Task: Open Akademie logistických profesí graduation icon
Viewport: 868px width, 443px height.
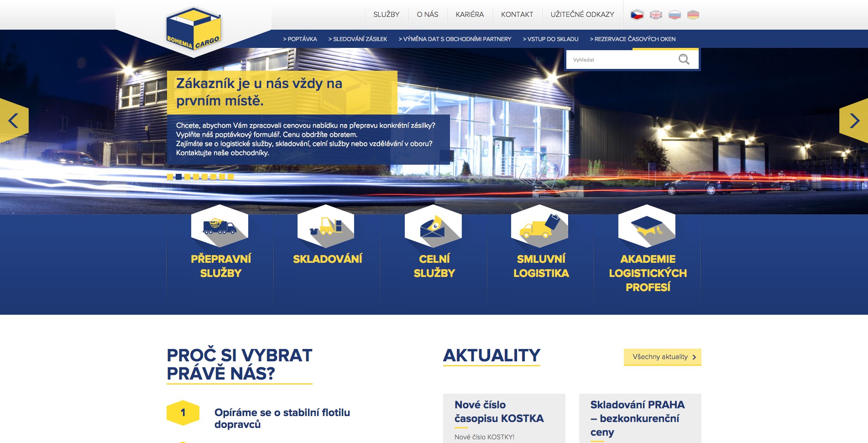Action: point(647,226)
